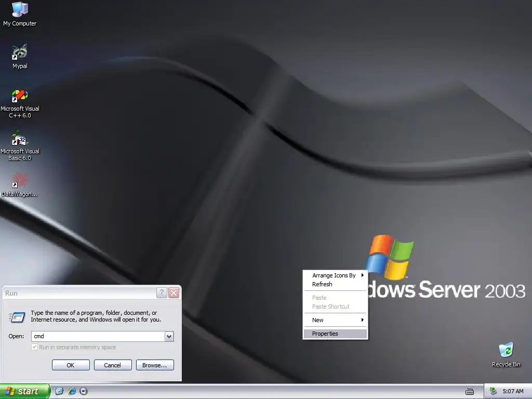Click the Run dialog help button
The width and height of the screenshot is (532, 399).
(162, 293)
